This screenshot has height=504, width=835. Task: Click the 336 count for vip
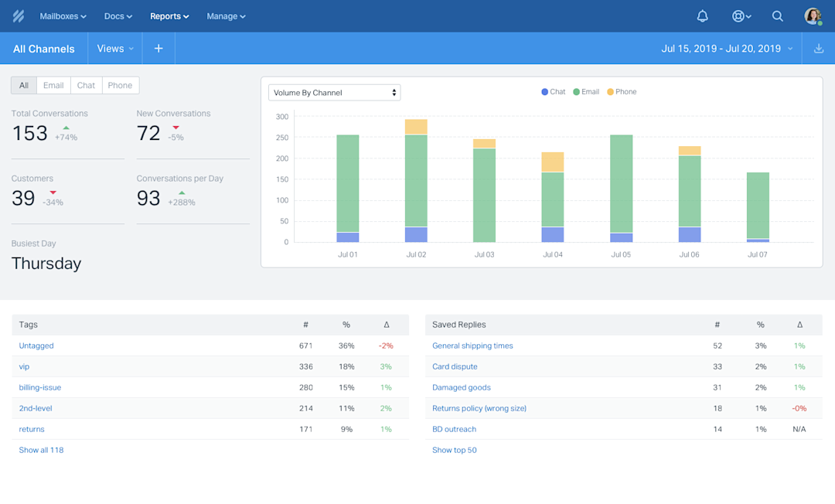pyautogui.click(x=305, y=366)
